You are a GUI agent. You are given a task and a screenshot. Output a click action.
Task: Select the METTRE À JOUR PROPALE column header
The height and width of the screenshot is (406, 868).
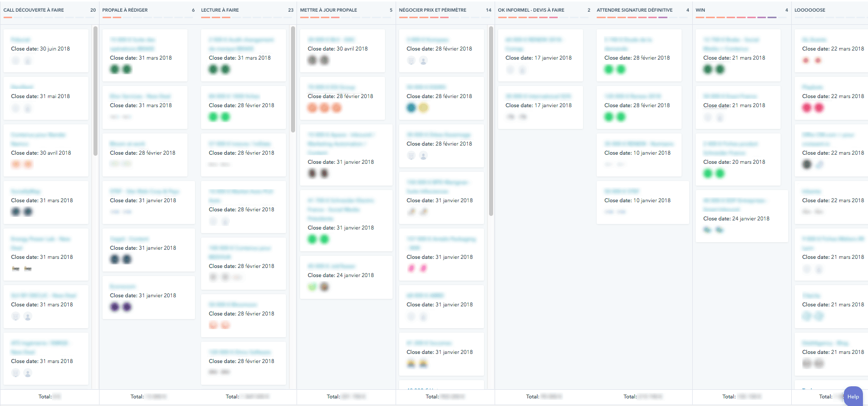click(x=328, y=10)
